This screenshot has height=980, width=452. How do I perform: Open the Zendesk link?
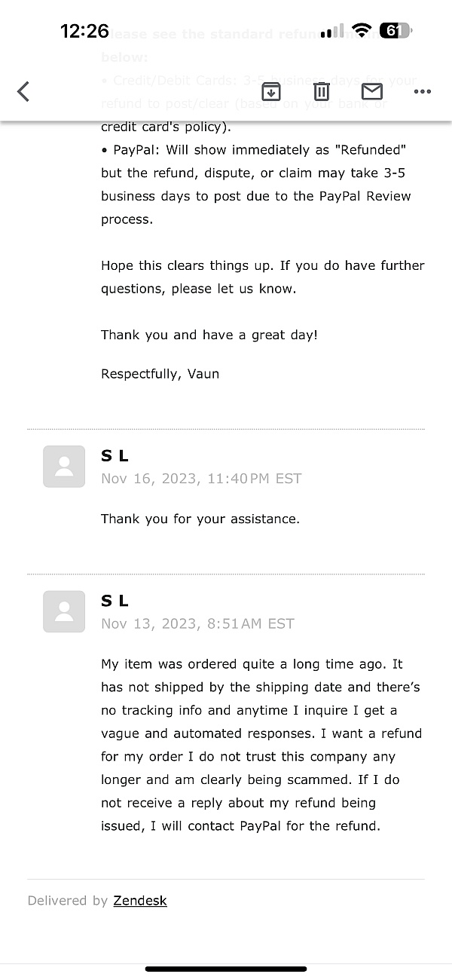(x=140, y=900)
